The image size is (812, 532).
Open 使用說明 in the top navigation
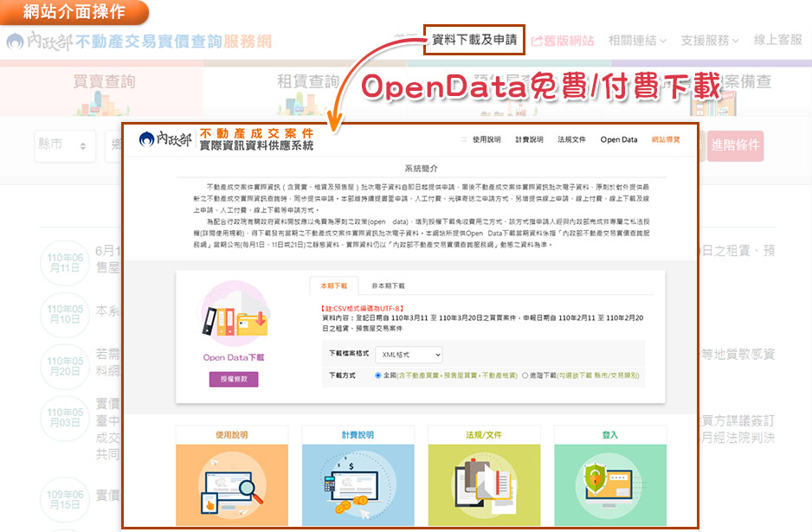pos(487,139)
